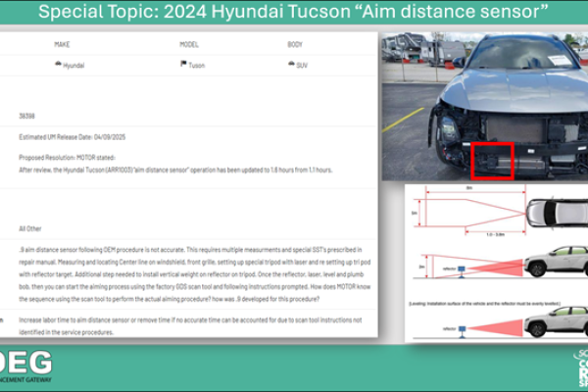Click the red box on car bumper
The height and width of the screenshot is (392, 588).
(492, 161)
